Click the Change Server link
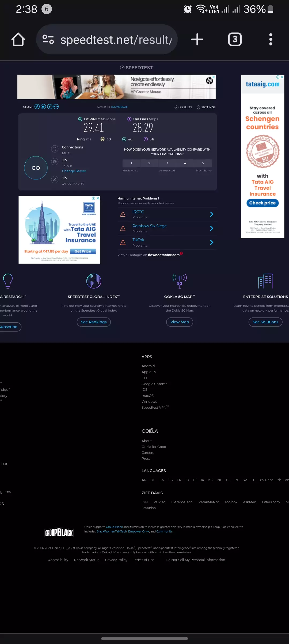The image size is (289, 644). (x=74, y=171)
